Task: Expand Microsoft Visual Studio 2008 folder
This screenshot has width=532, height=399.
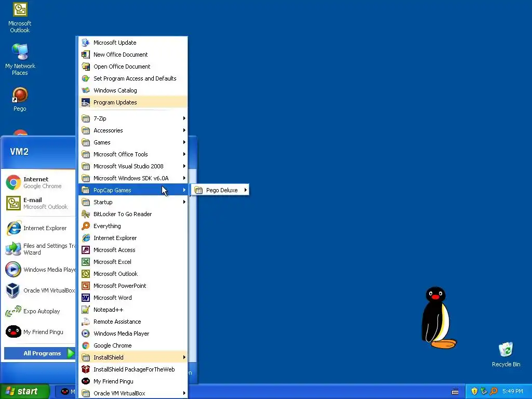Action: (133, 166)
